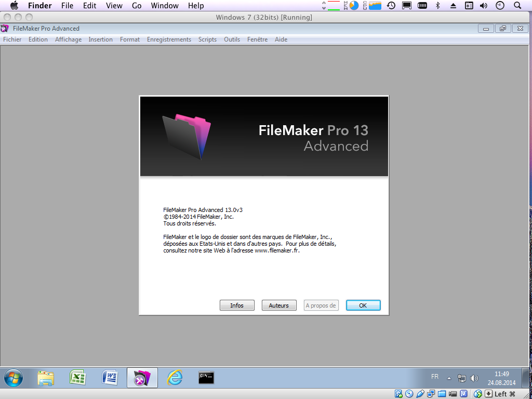Click VirtualBox hard disk activity icon
This screenshot has height=399, width=532.
[x=398, y=394]
